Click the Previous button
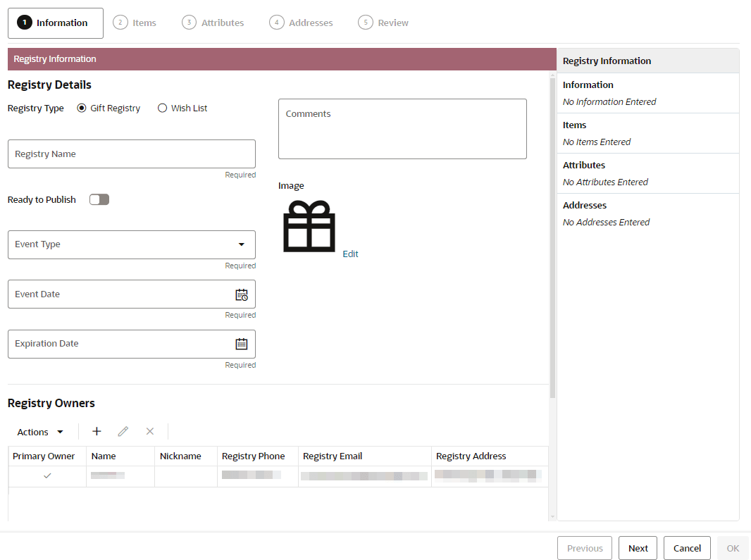 pyautogui.click(x=585, y=549)
